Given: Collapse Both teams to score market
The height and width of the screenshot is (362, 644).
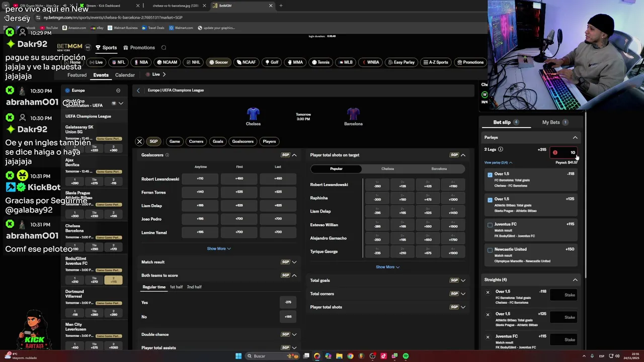Looking at the screenshot, I should [x=294, y=276].
